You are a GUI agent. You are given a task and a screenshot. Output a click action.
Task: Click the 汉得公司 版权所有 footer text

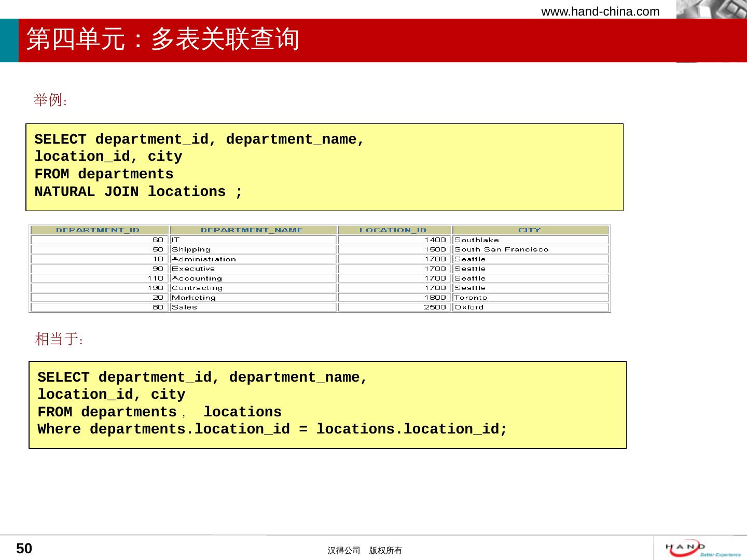coord(365,551)
